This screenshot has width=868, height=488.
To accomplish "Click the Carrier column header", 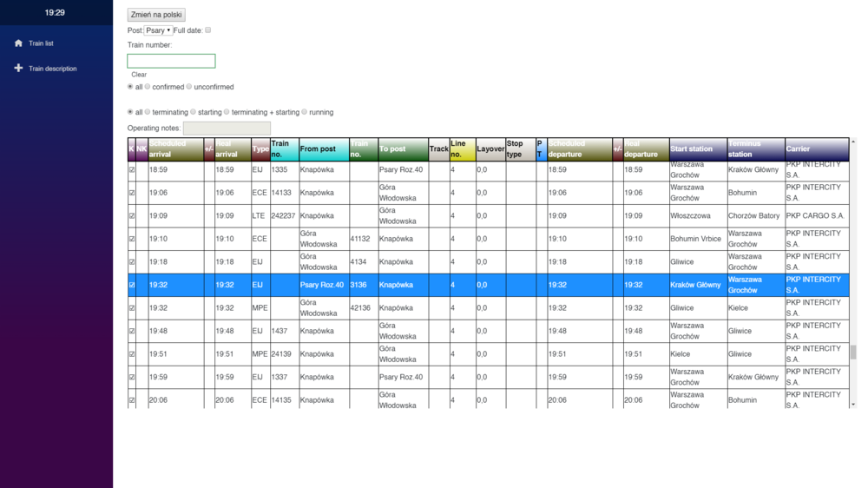I will click(x=817, y=149).
